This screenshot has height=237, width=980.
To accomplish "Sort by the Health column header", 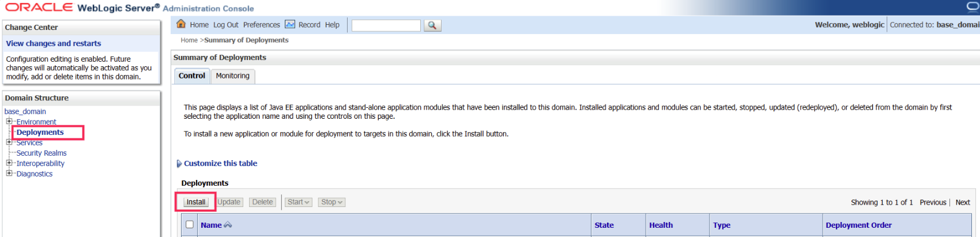I will click(661, 225).
